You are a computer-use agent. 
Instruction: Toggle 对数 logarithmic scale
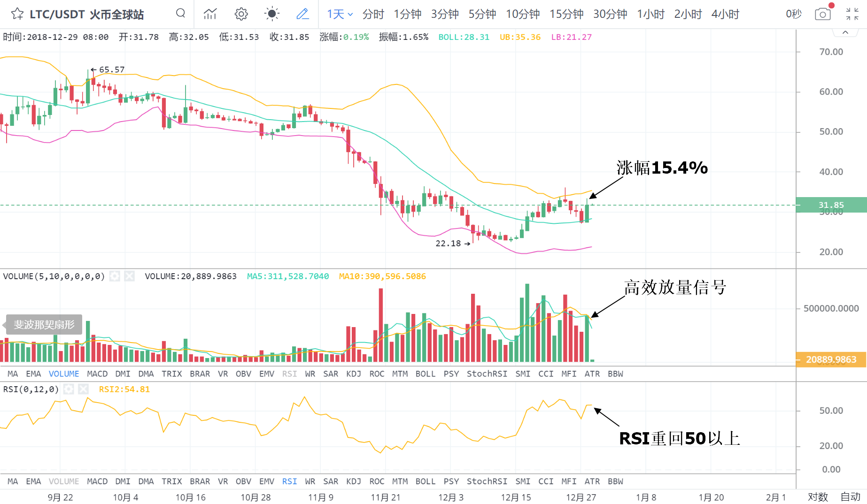click(818, 496)
